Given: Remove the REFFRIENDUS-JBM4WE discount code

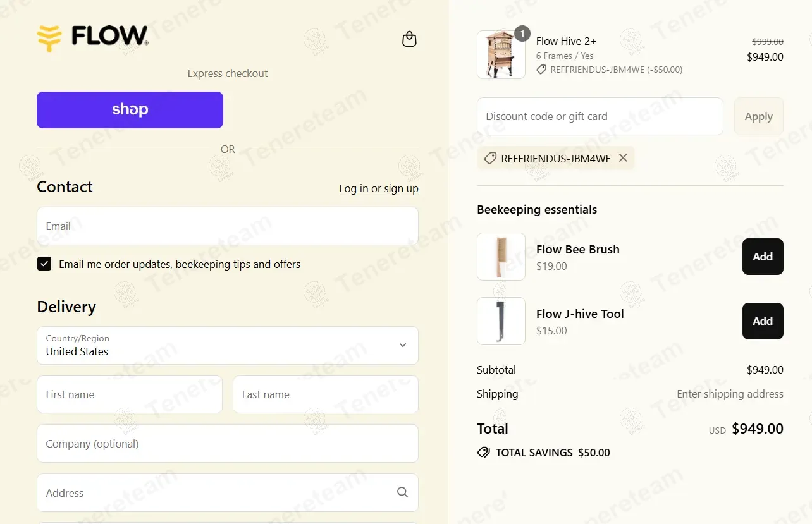Looking at the screenshot, I should click(623, 158).
